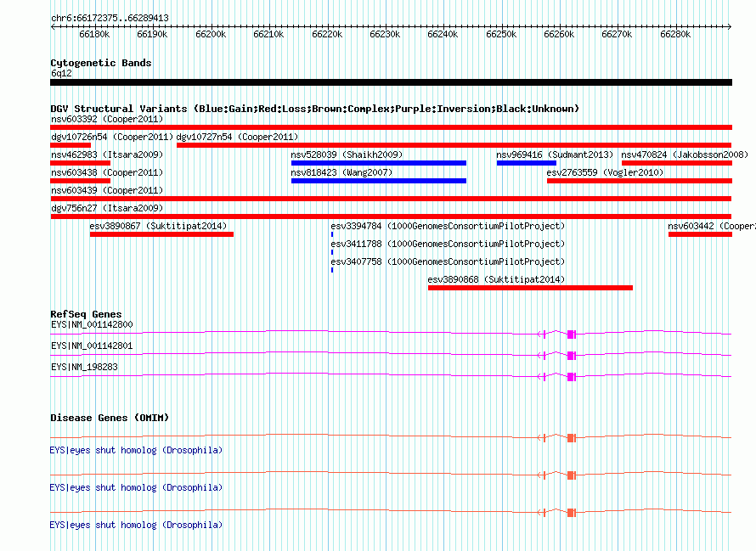Open variant nsv603392 (Cooper2011) label

click(x=107, y=119)
